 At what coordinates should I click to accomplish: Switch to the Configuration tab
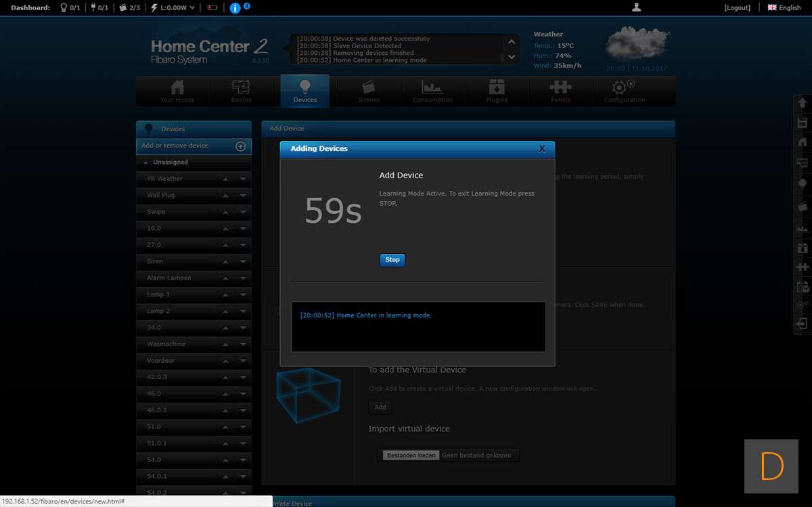624,91
